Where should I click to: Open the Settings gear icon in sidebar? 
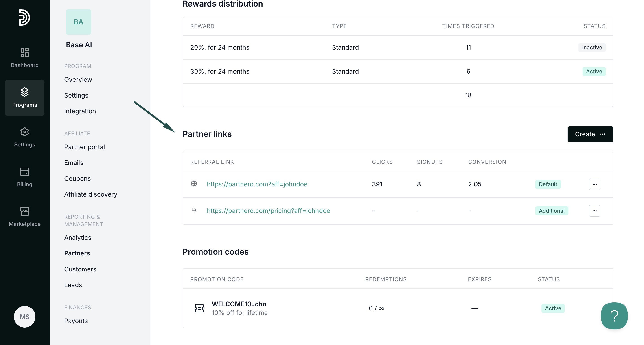[24, 132]
